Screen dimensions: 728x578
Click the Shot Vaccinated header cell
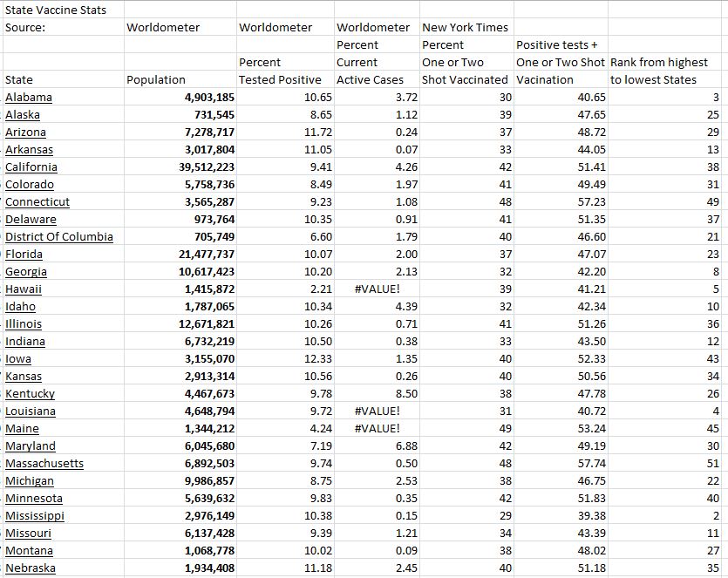pyautogui.click(x=465, y=80)
